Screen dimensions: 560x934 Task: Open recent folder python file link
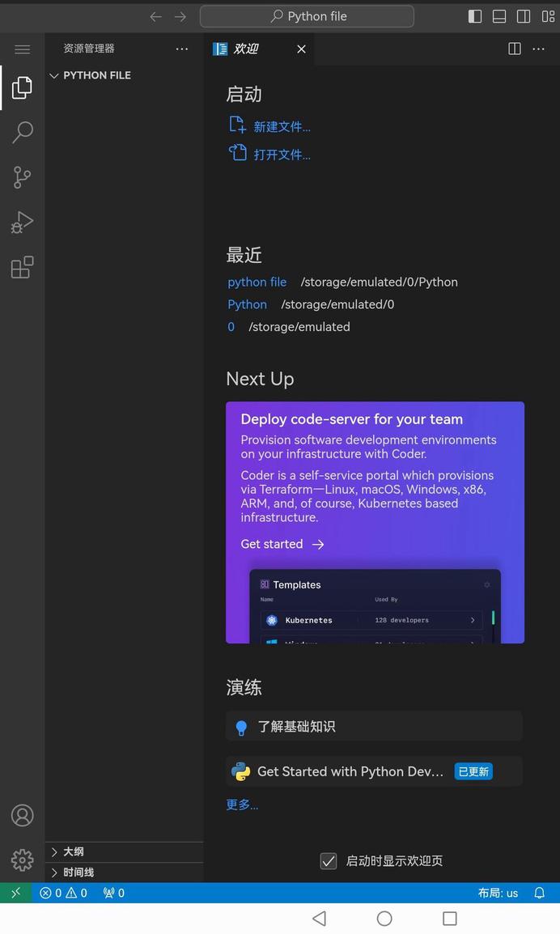pyautogui.click(x=257, y=282)
